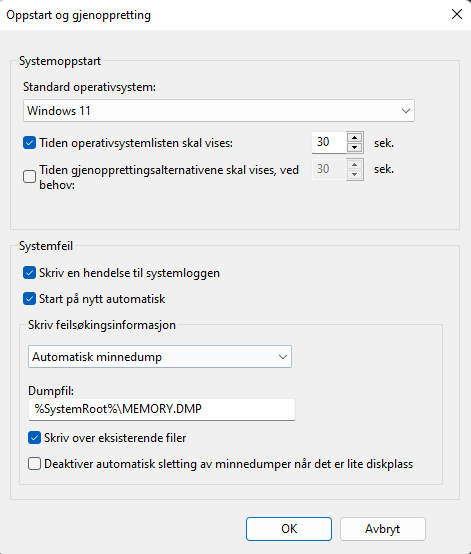The width and height of the screenshot is (471, 554).
Task: Click the disabled recovery seconds value field
Action: [329, 169]
